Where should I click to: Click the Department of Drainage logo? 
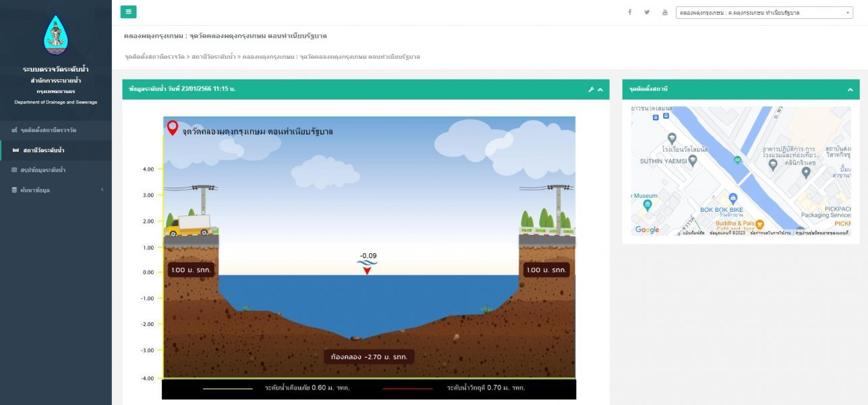[55, 36]
